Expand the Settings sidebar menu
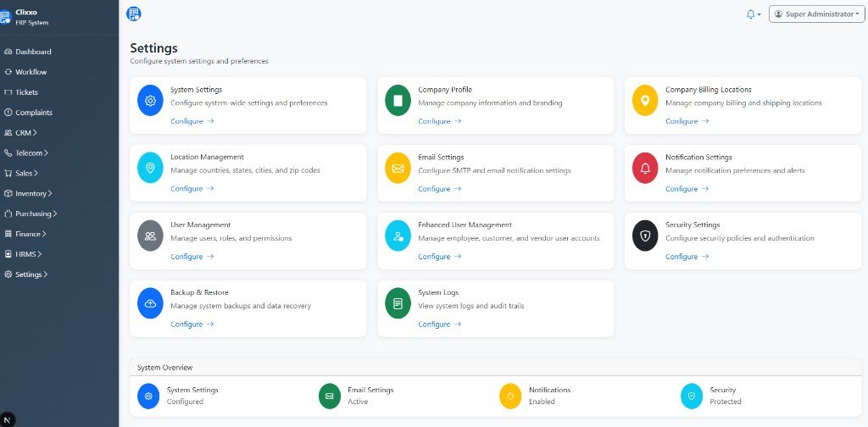Viewport: 868px width, 427px height. 26,274
